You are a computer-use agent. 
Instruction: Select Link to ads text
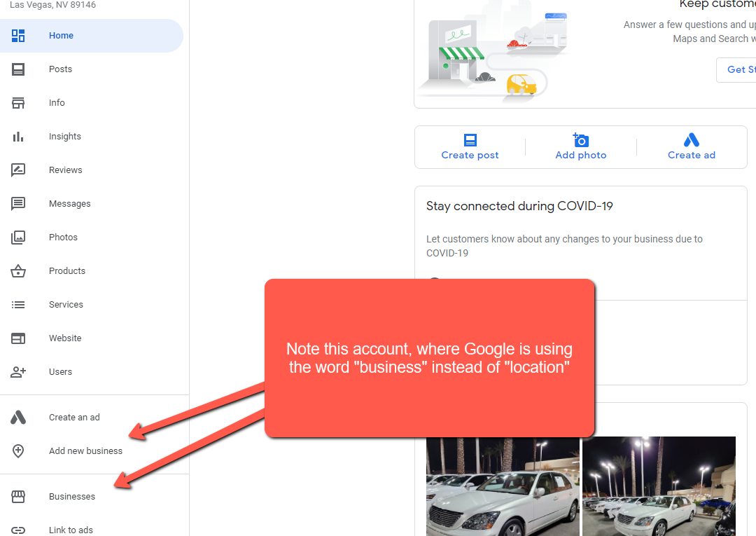click(x=71, y=530)
